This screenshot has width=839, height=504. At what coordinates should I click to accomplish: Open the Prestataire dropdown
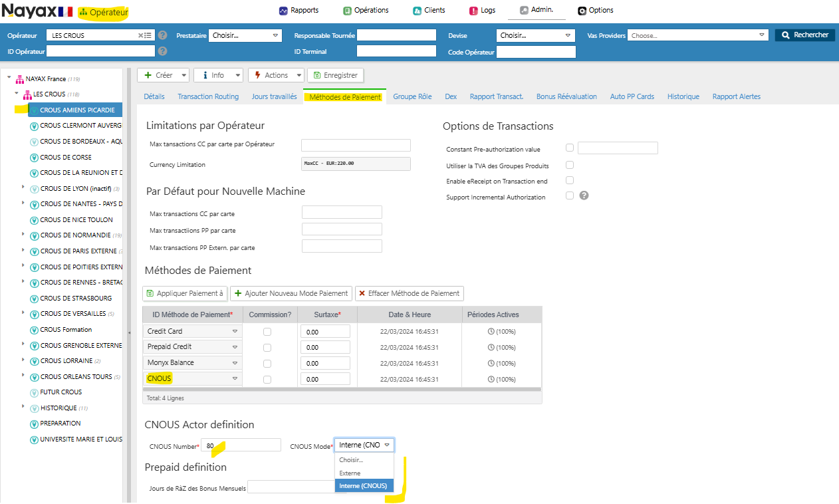(x=245, y=35)
